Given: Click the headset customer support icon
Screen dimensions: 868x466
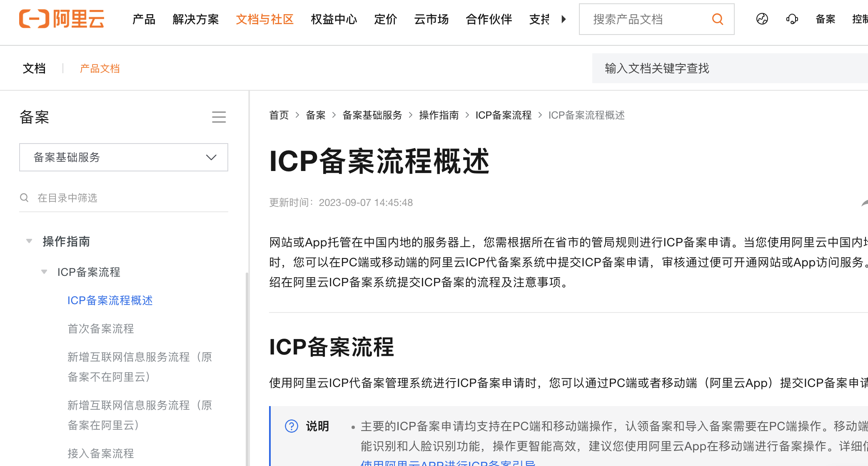Looking at the screenshot, I should tap(792, 19).
